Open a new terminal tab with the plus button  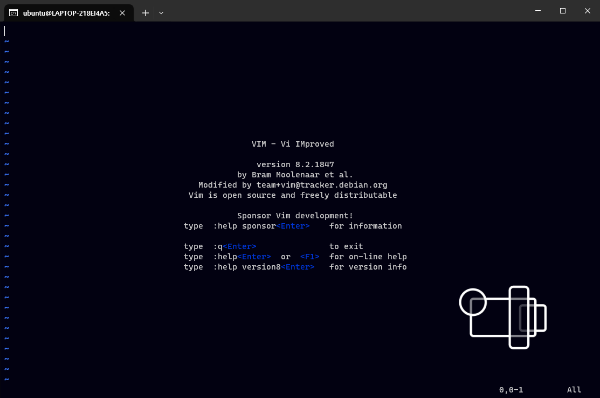(145, 13)
